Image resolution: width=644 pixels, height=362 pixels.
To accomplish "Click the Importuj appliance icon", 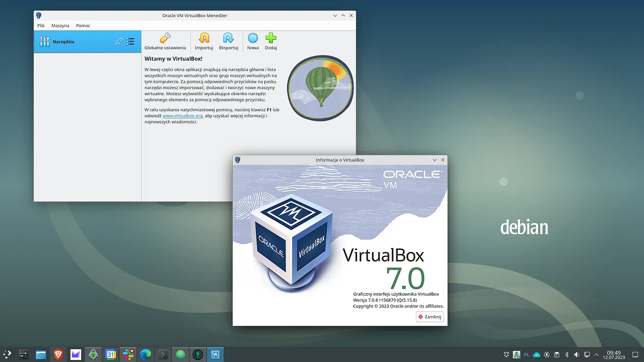I will pyautogui.click(x=203, y=42).
